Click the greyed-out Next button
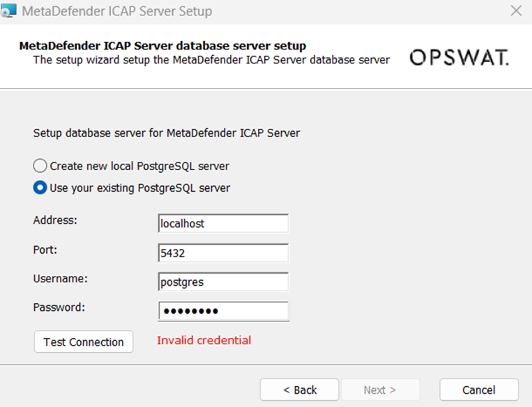This screenshot has height=407, width=532. (x=380, y=390)
